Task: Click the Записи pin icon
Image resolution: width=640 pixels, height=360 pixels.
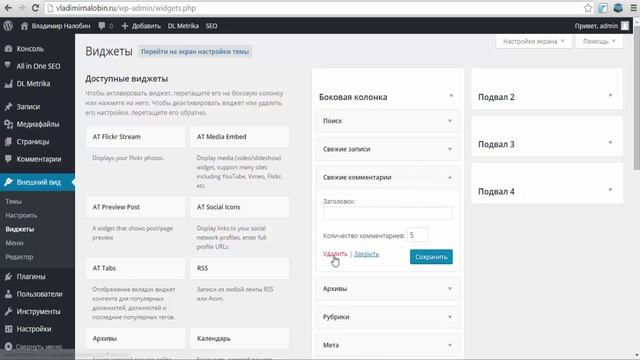Action: (8, 107)
